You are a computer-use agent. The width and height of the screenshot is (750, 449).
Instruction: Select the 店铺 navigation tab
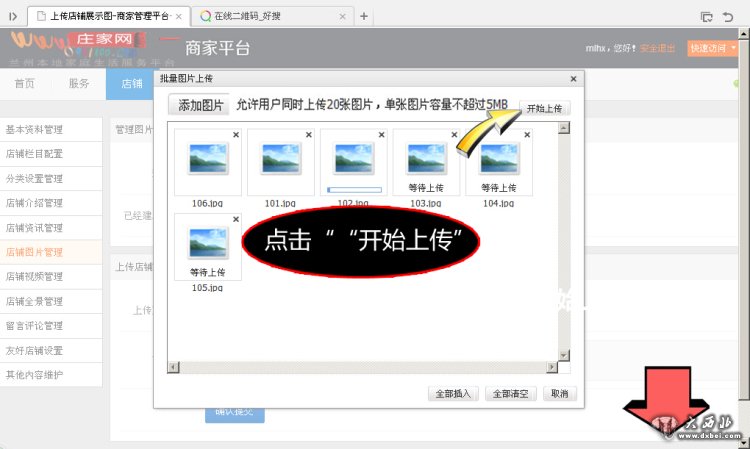tap(130, 84)
